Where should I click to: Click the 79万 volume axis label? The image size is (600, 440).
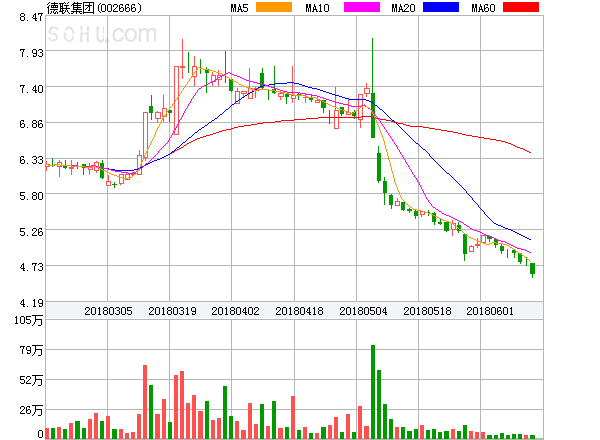coord(31,350)
